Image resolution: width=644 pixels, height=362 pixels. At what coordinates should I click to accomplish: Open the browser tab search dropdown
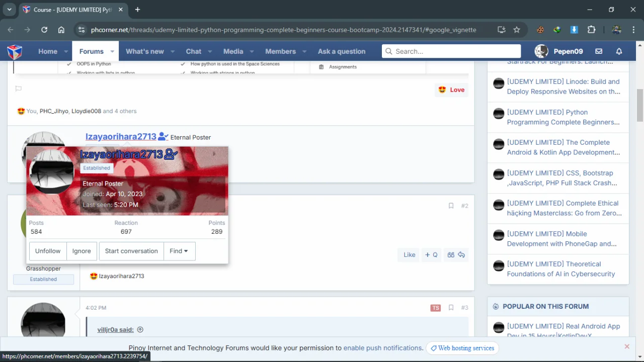pyautogui.click(x=9, y=10)
